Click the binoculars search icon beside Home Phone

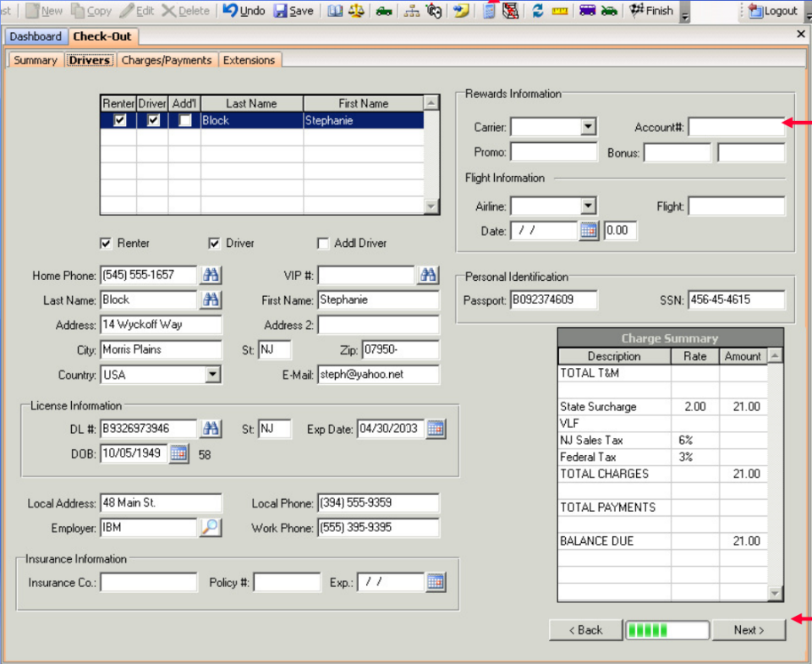tap(211, 275)
